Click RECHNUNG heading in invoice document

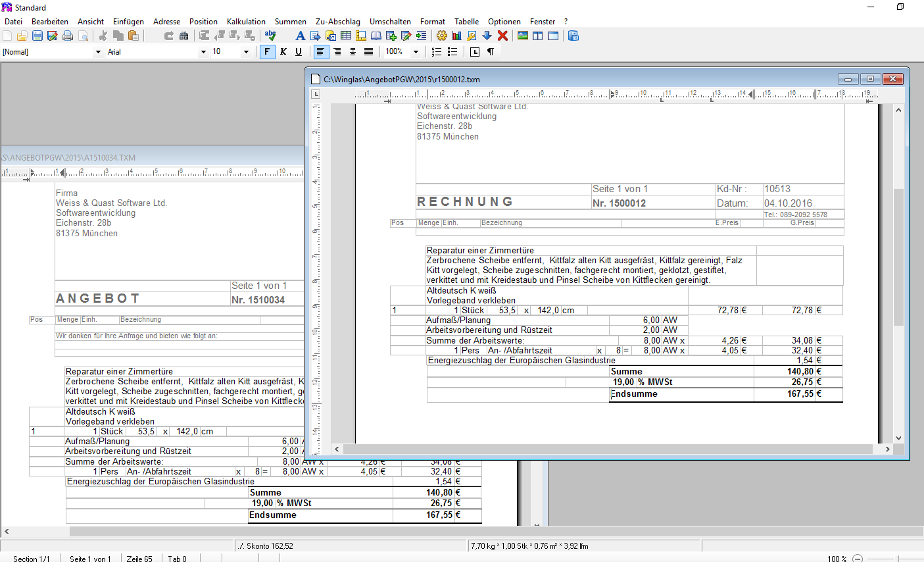pos(465,202)
